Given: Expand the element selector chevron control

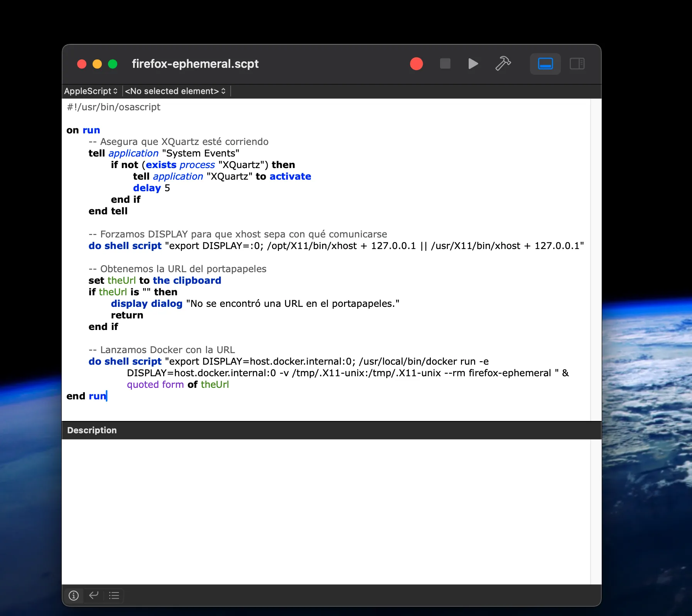Looking at the screenshot, I should [x=223, y=91].
